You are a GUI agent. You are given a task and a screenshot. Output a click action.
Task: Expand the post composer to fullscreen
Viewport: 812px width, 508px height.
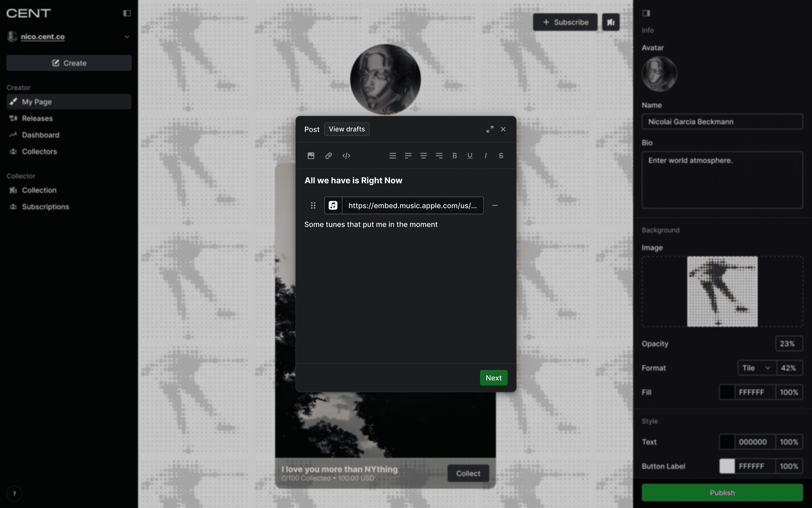(490, 129)
